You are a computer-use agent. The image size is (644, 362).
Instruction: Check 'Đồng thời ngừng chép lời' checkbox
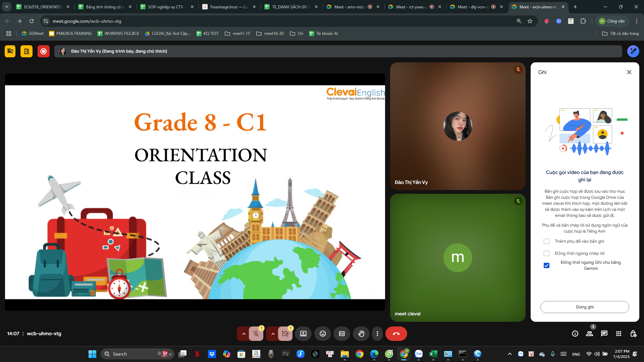[x=546, y=253]
